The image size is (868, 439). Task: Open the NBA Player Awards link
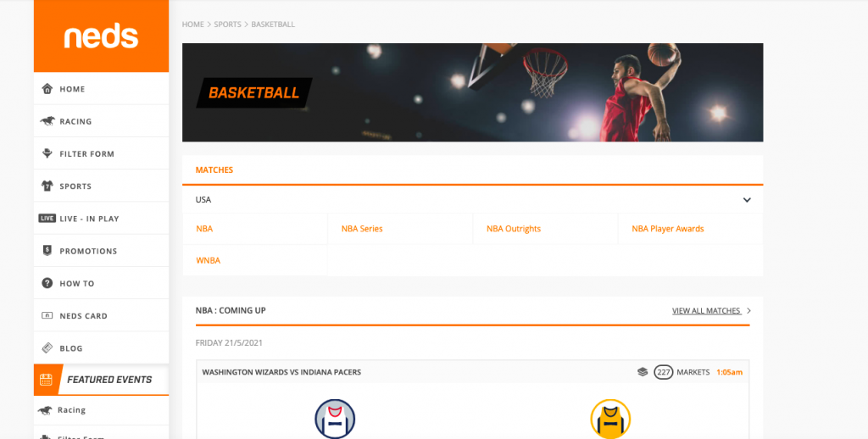(x=668, y=229)
